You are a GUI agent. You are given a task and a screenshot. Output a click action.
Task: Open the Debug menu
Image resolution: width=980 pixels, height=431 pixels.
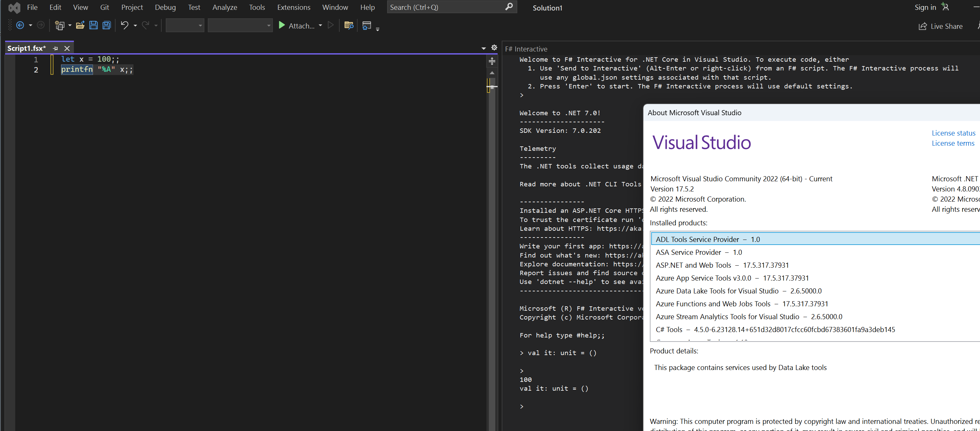165,7
